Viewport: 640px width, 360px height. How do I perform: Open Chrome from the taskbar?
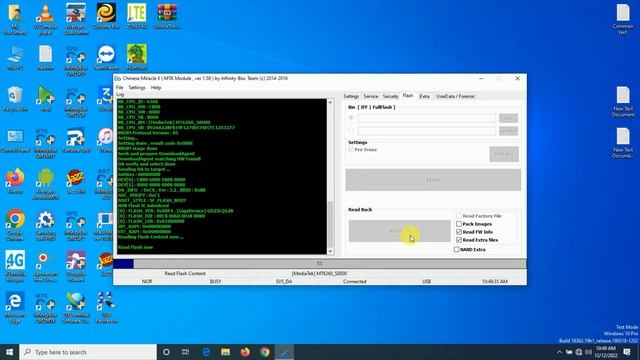tap(264, 352)
